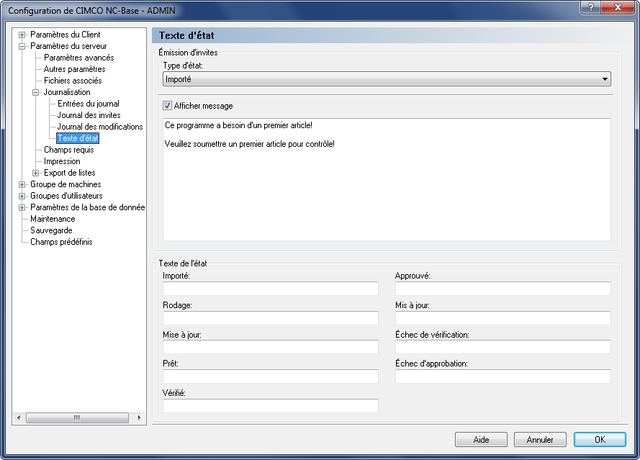Click the help question mark button in title bar
The image size is (640, 460).
[x=591, y=7]
